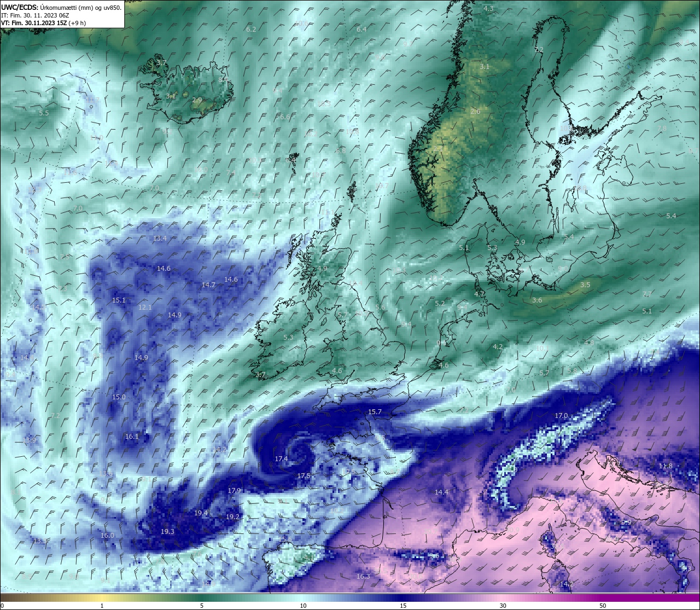Click the 1 label on the colour scale
This screenshot has width=700, height=610.
[102, 606]
